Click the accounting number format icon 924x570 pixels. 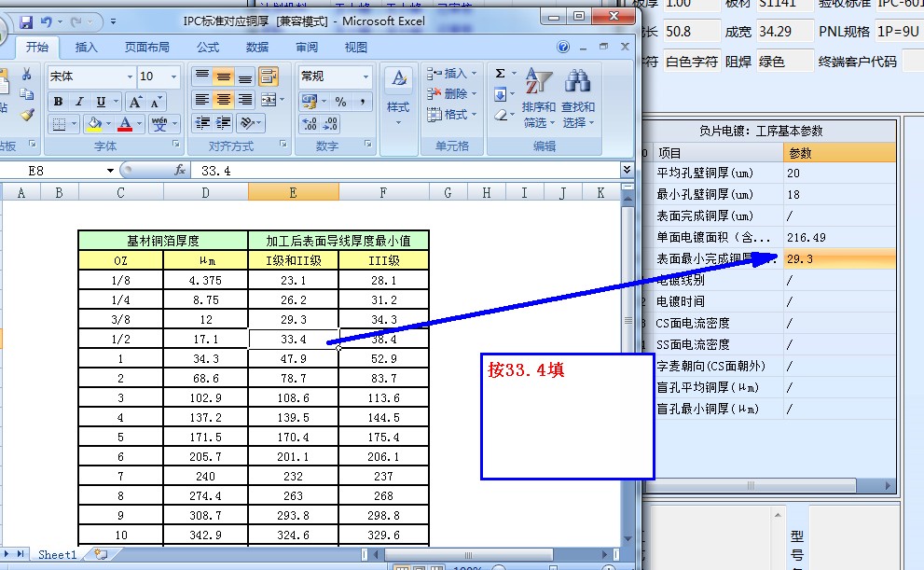310,102
